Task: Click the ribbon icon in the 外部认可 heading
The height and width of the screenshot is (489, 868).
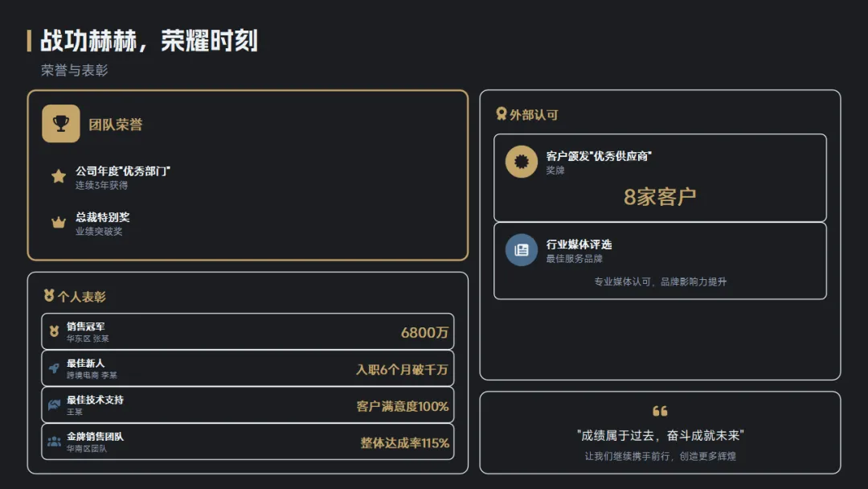Action: (502, 114)
